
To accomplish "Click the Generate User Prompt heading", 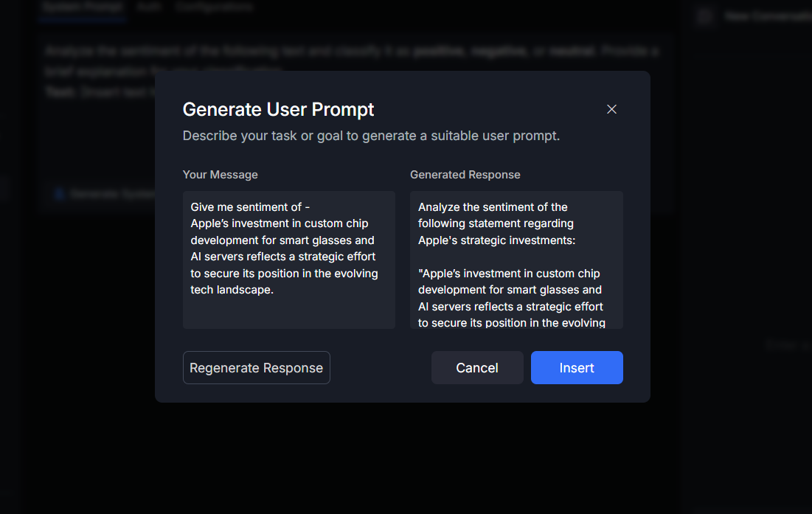I will tap(278, 110).
